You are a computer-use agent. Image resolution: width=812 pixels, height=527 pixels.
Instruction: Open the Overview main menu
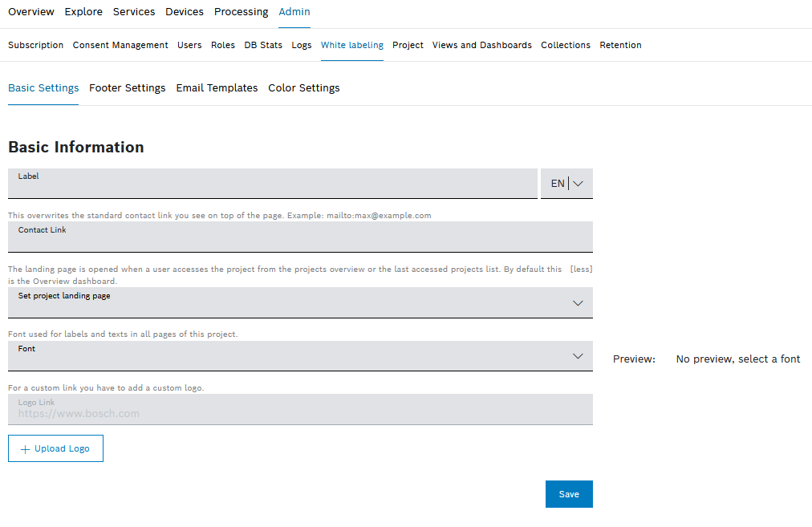31,12
